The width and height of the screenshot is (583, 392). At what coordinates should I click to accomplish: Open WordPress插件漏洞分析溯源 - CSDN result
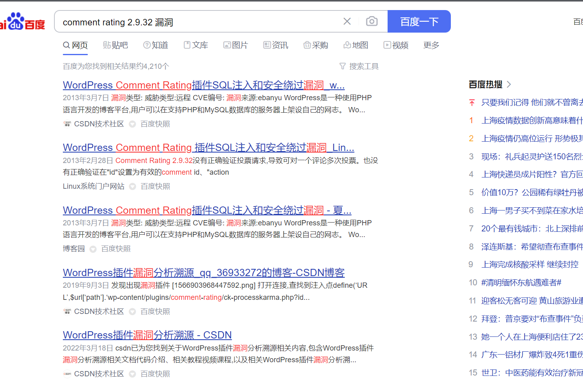click(147, 335)
